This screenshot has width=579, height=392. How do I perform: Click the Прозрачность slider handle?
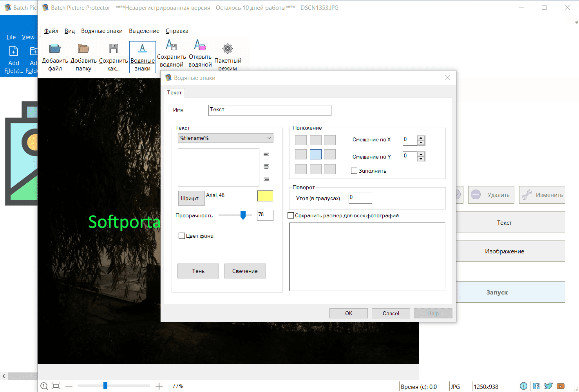243,215
